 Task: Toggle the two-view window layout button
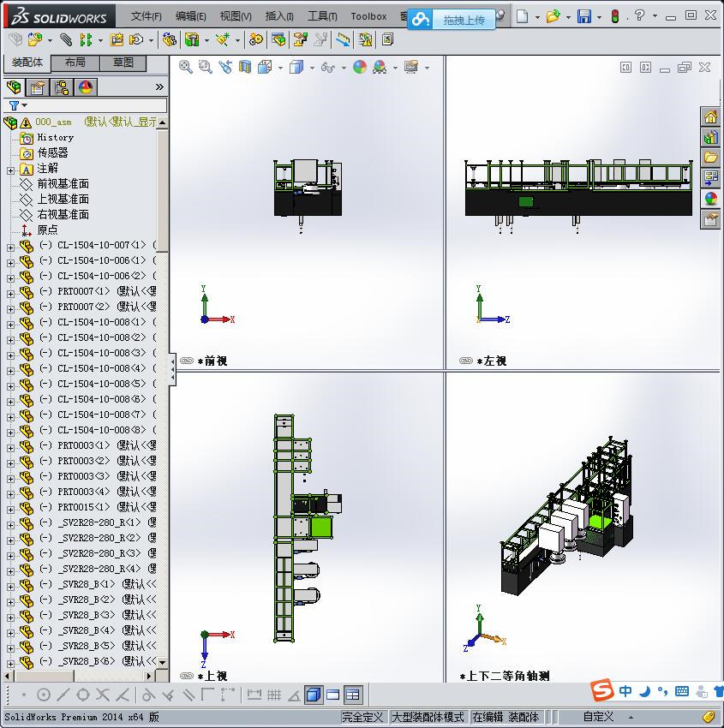click(x=333, y=695)
